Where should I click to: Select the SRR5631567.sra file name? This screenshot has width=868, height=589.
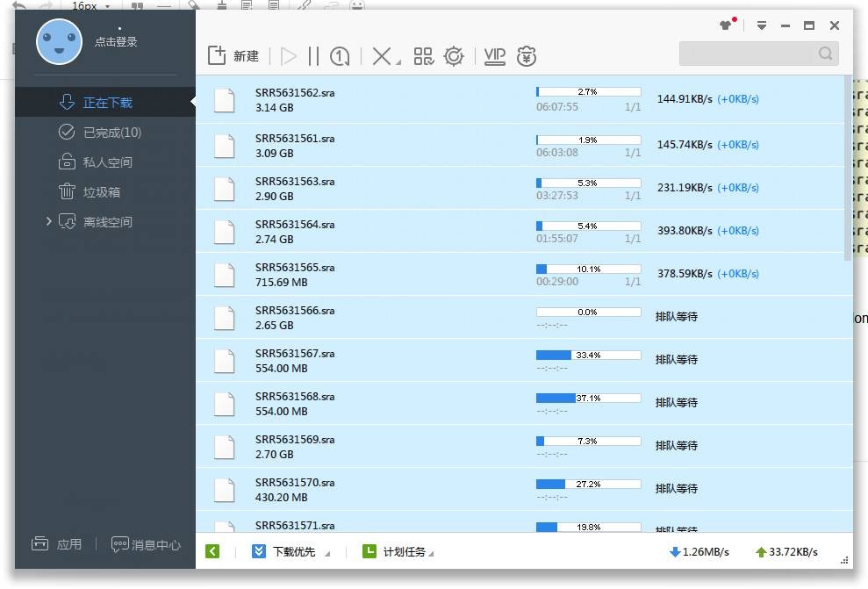pos(295,353)
